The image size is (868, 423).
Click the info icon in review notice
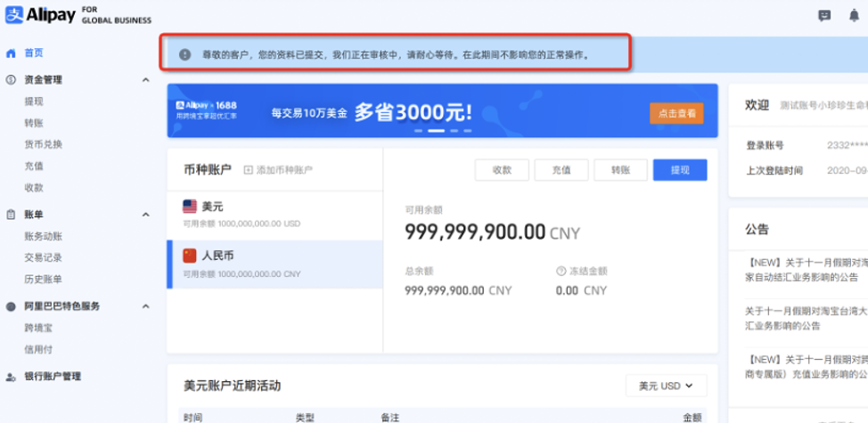point(184,54)
